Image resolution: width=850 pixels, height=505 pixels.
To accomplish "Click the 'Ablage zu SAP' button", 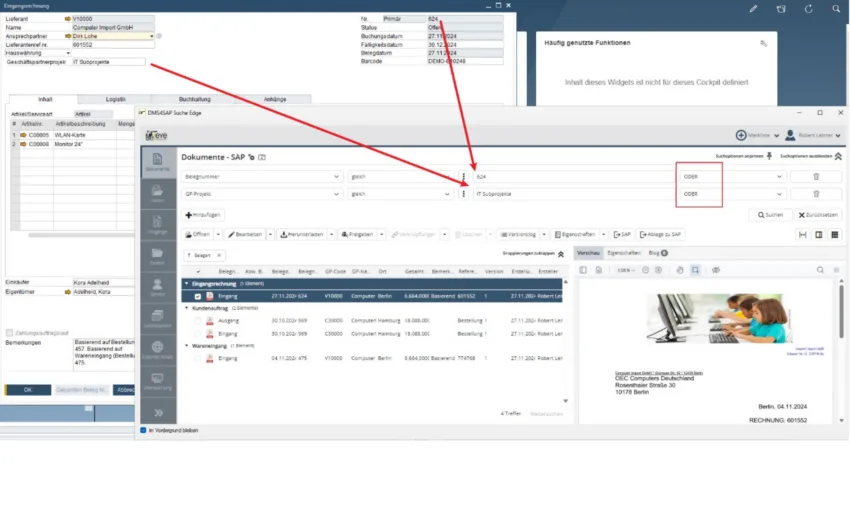I will pos(660,235).
